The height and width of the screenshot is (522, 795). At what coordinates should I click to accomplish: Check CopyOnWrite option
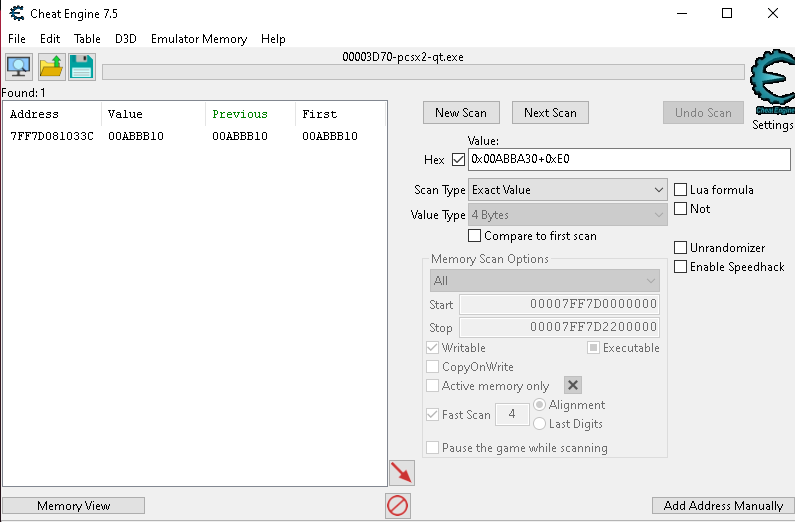coord(432,366)
